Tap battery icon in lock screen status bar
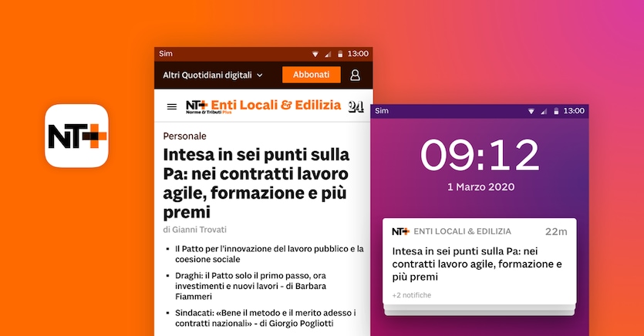644x336 pixels. 556,111
